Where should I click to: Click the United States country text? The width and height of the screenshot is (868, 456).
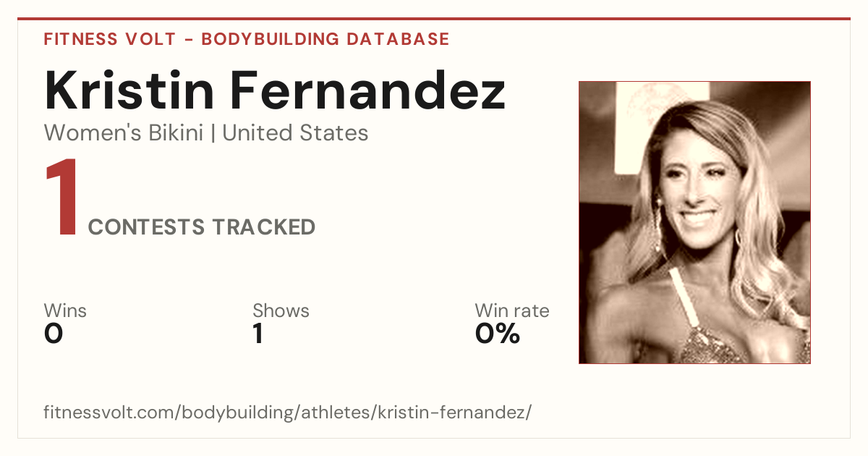tap(295, 133)
